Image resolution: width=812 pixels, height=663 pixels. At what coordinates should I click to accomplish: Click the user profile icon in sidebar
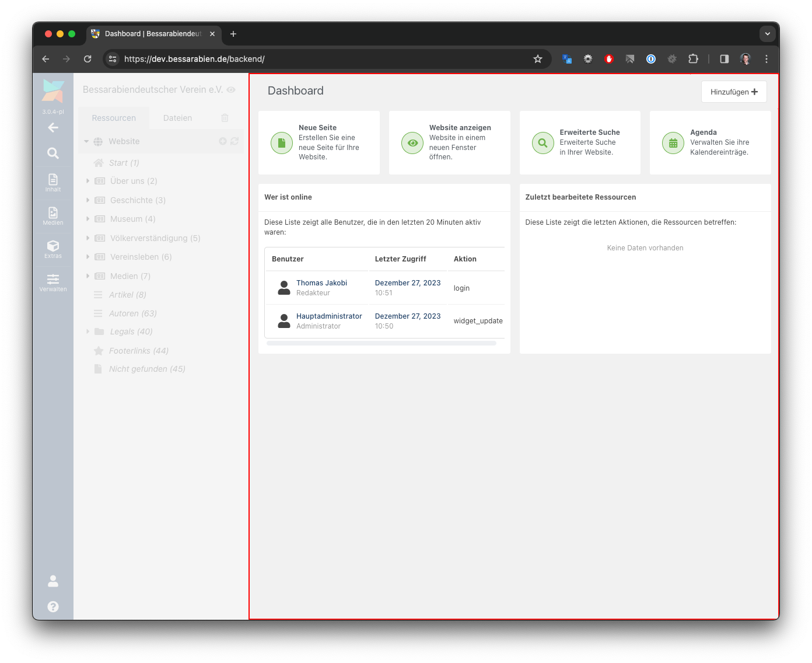click(53, 581)
